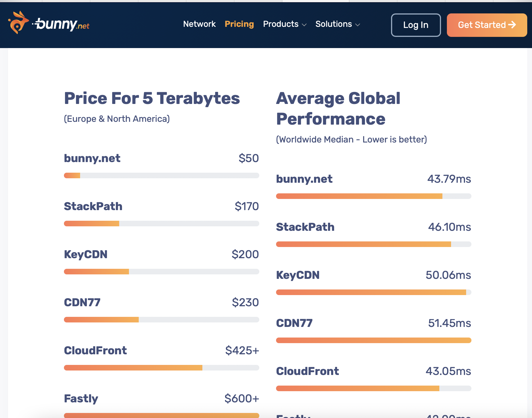Image resolution: width=532 pixels, height=418 pixels.
Task: Click the Price For 5 Terabytes heading
Action: (152, 98)
